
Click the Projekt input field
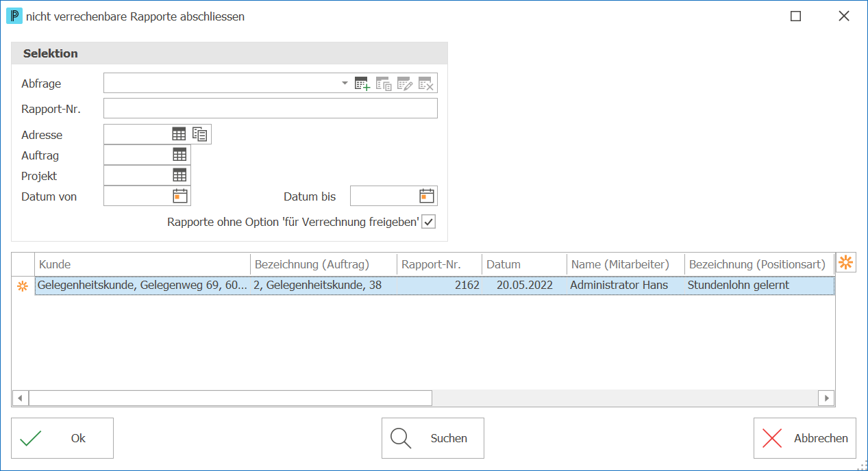(x=137, y=175)
